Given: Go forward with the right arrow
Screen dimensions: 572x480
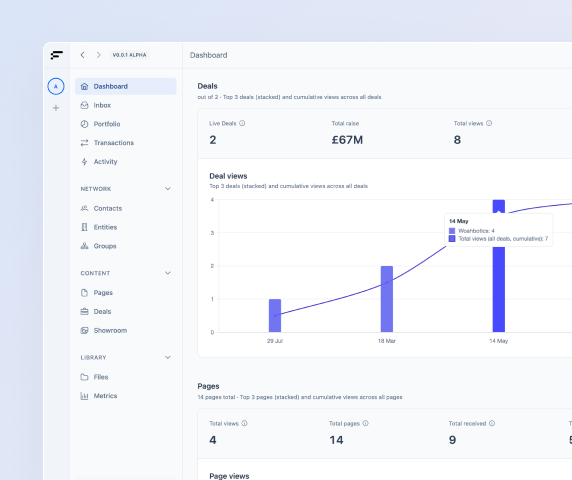Looking at the screenshot, I should point(98,55).
